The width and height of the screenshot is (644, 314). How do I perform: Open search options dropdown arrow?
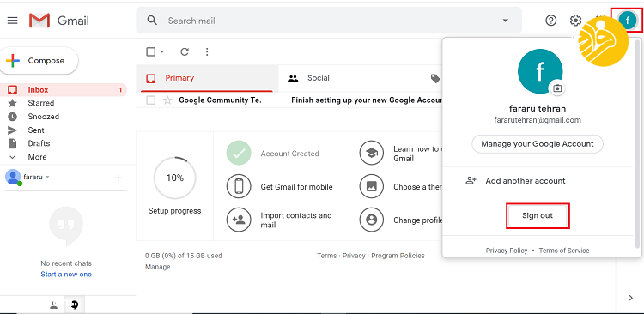tap(506, 21)
